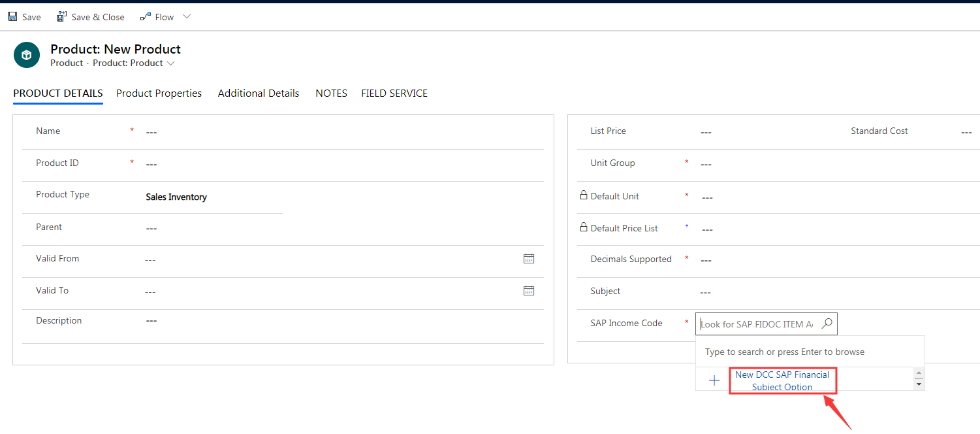Click the lock icon beside Default Unit
The height and width of the screenshot is (434, 980).
pyautogui.click(x=584, y=195)
